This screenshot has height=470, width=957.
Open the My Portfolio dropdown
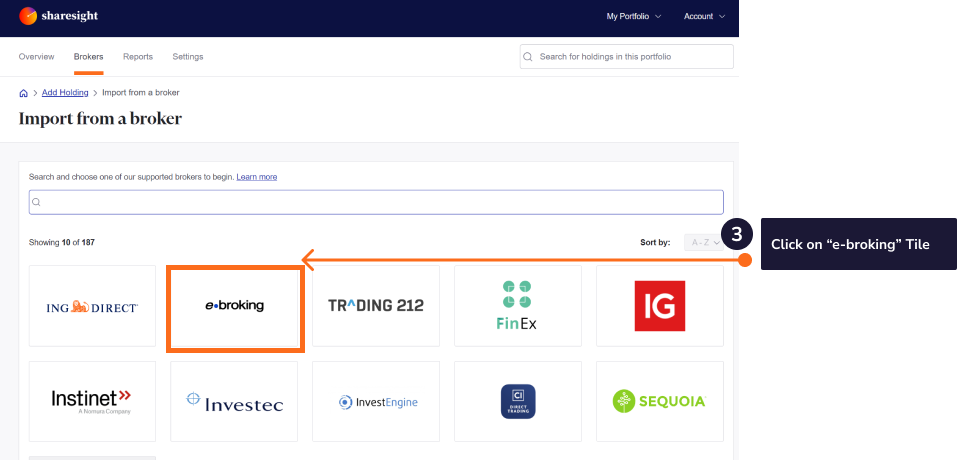[x=634, y=16]
